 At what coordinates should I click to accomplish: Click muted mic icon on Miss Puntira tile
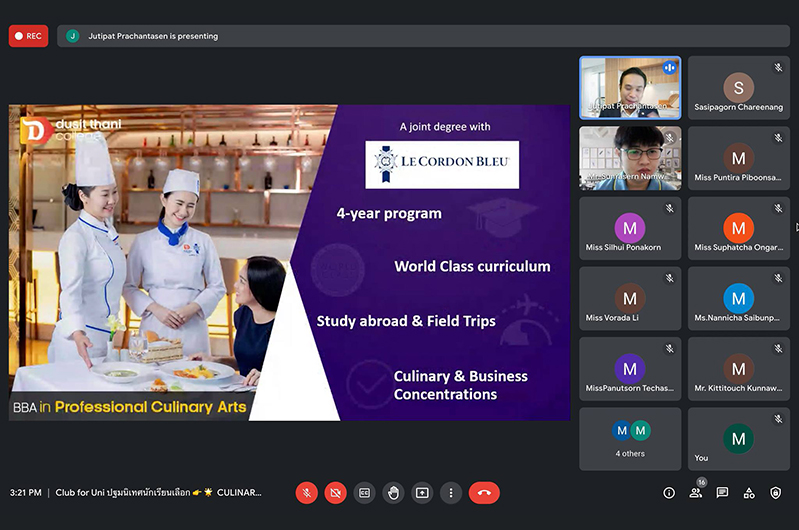coord(778,138)
